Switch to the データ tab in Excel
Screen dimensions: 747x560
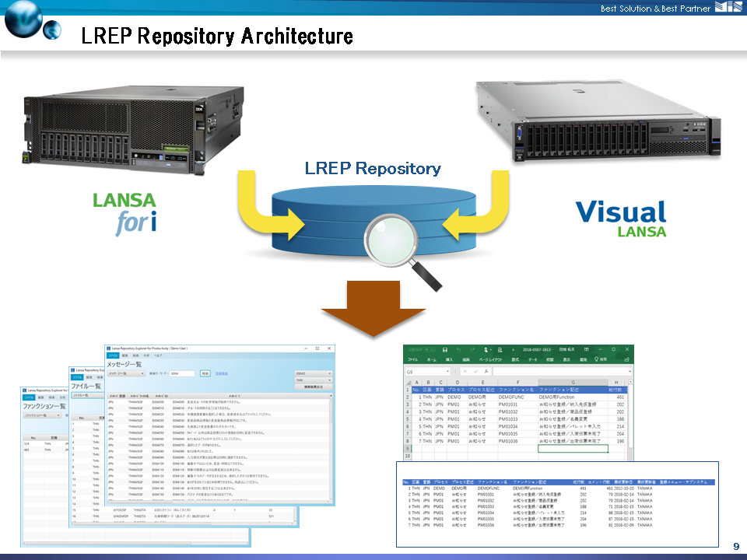[x=532, y=359]
